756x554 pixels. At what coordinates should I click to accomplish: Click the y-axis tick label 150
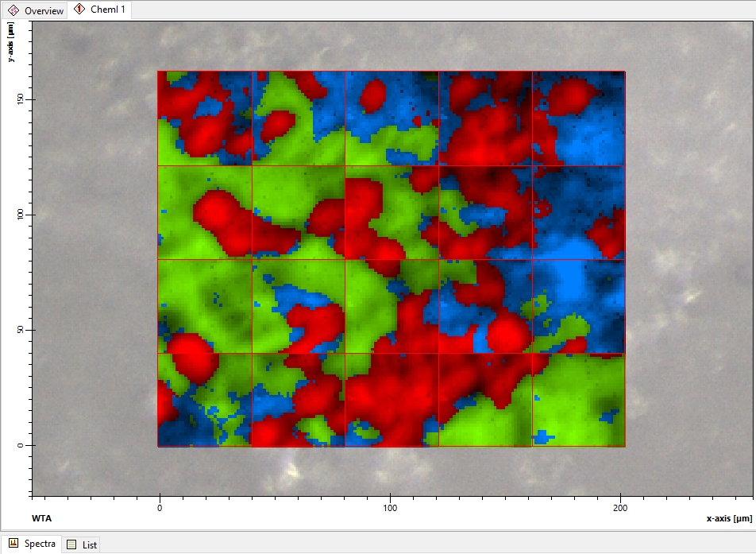click(x=21, y=99)
